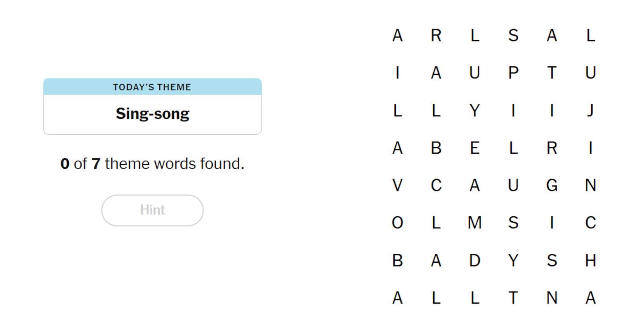
Task: Select the R in the top row
Action: [436, 36]
